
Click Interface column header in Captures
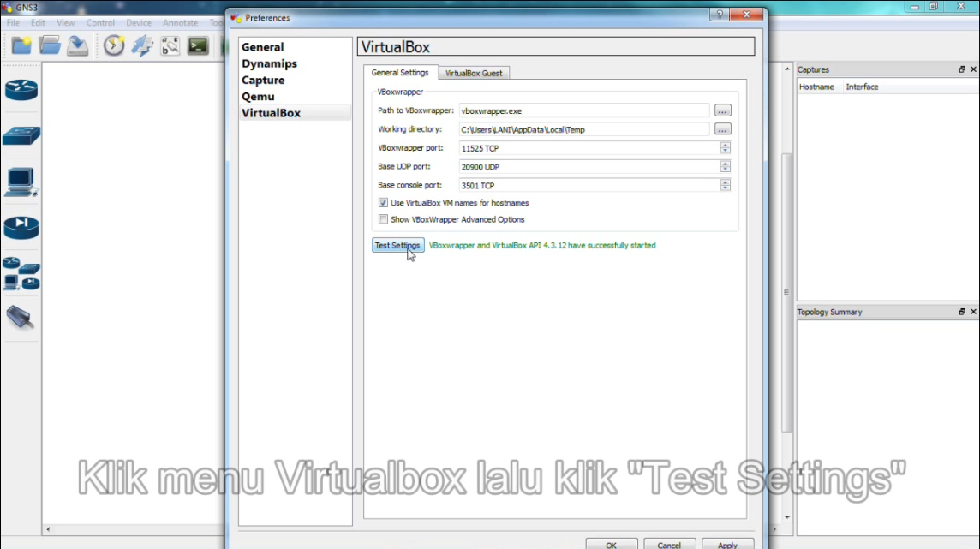tap(862, 87)
